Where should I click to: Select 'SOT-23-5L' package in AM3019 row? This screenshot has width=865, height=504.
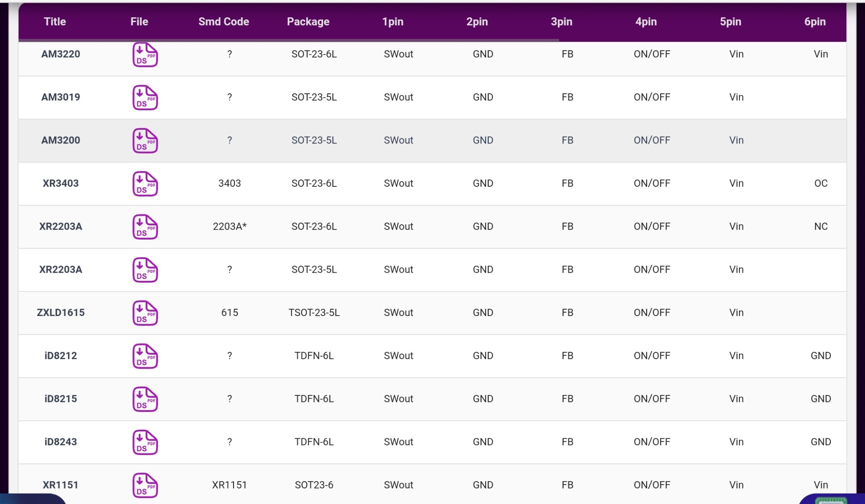point(314,97)
